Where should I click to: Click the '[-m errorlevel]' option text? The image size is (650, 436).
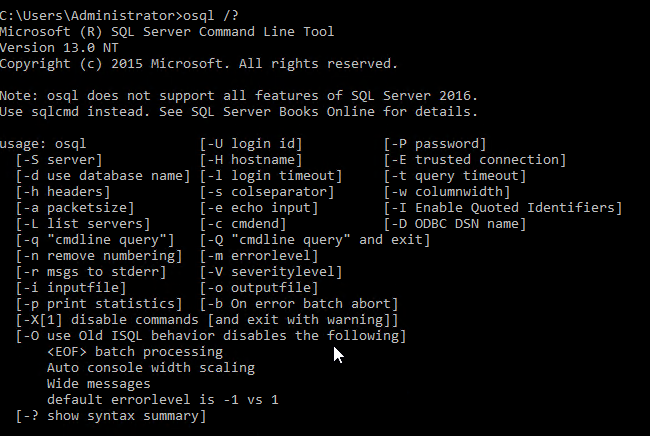(254, 255)
